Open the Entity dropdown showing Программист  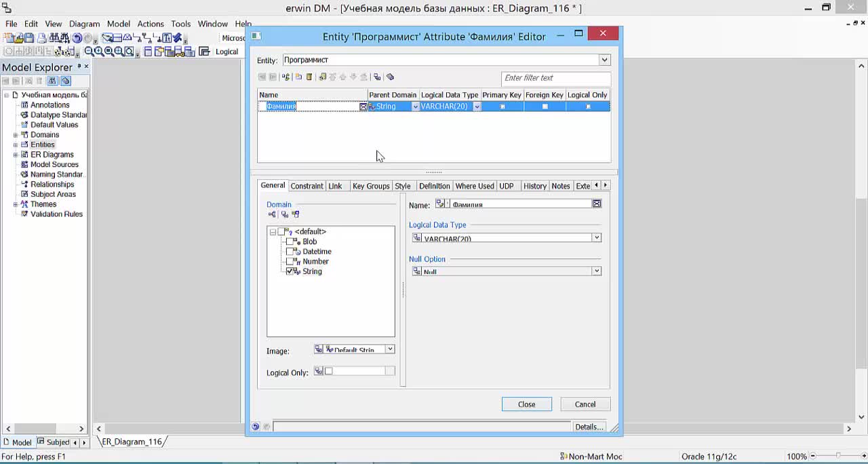pos(604,60)
